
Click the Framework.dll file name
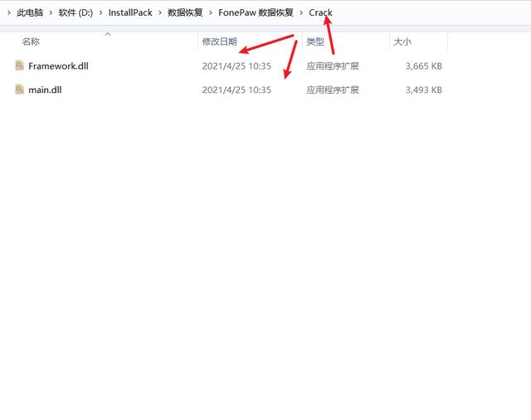[x=58, y=66]
